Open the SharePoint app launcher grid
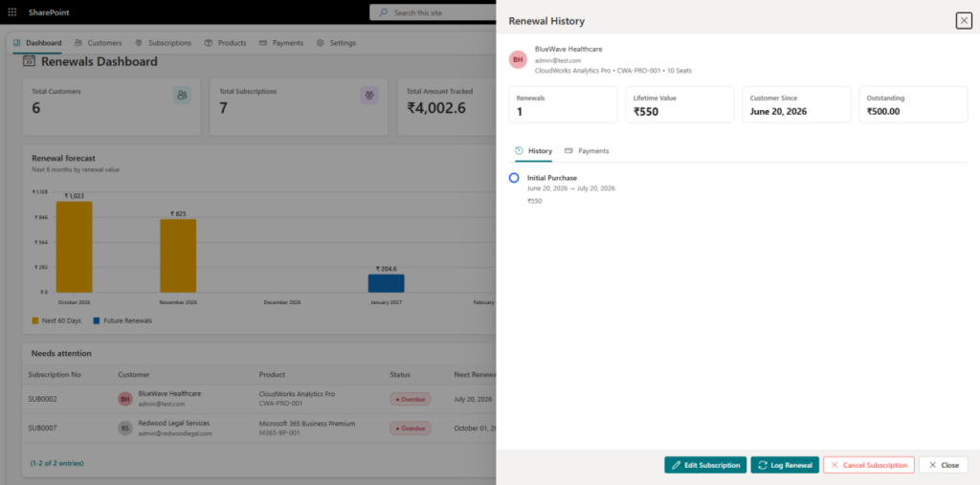Viewport: 980px width, 485px height. pyautogui.click(x=11, y=12)
